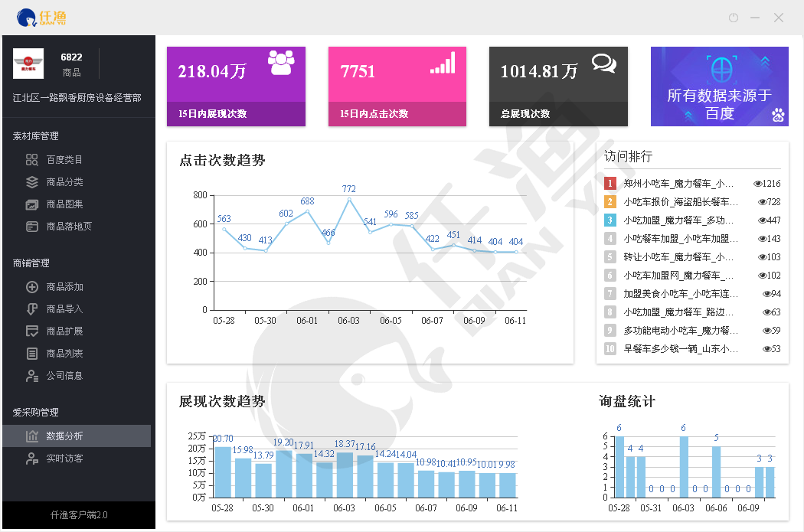Screen dimensions: 804x532
Task: Click the 商品扩展 expand icon
Action: 32,331
